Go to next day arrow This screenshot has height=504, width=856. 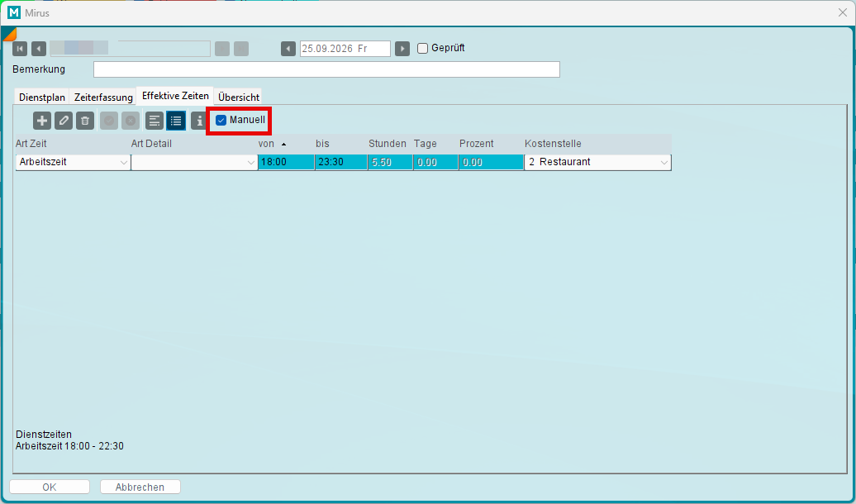[x=402, y=49]
